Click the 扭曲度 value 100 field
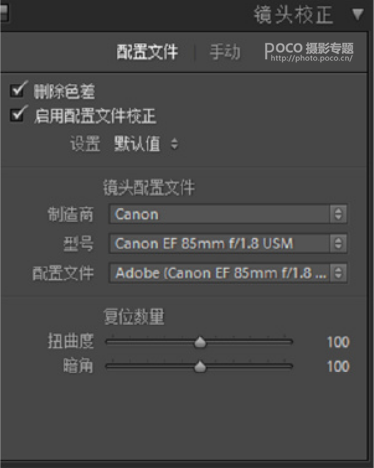This screenshot has width=374, height=468. point(338,342)
